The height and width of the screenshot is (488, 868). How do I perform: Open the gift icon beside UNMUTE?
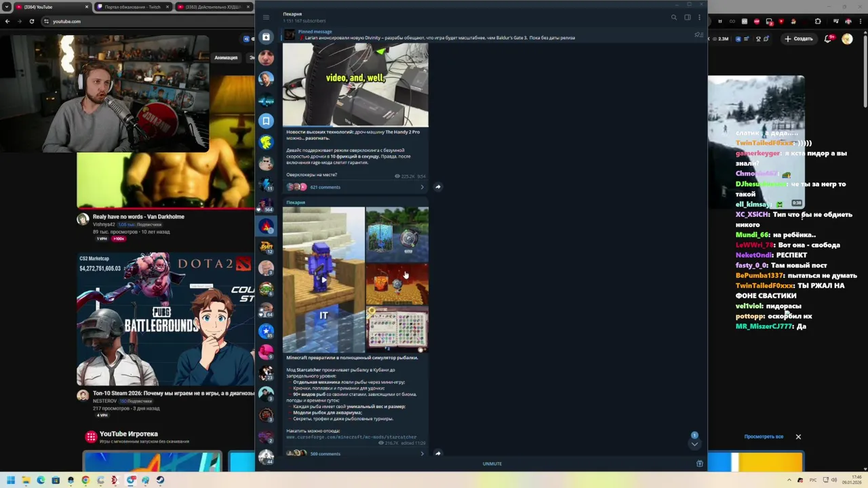699,464
